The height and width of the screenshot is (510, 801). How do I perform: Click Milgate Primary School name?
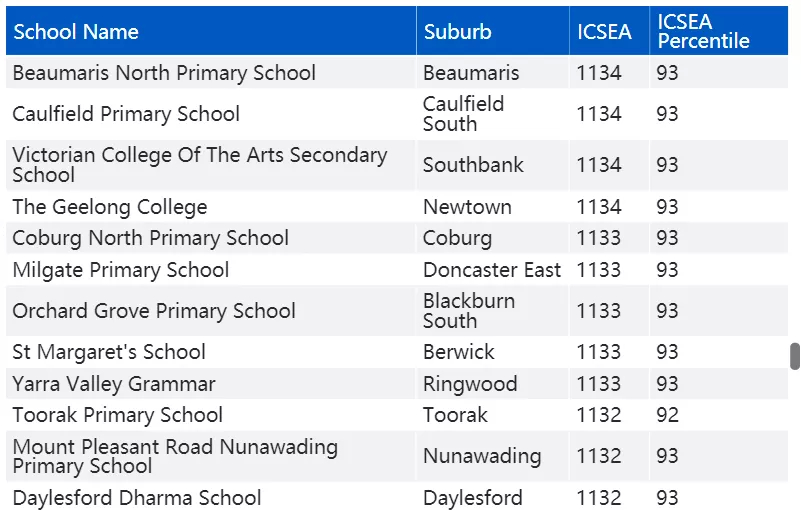click(x=121, y=269)
